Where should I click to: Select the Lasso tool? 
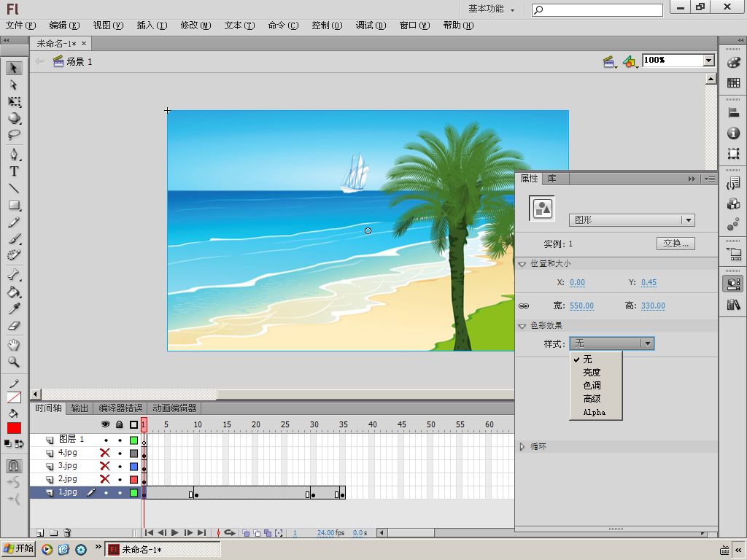point(14,135)
